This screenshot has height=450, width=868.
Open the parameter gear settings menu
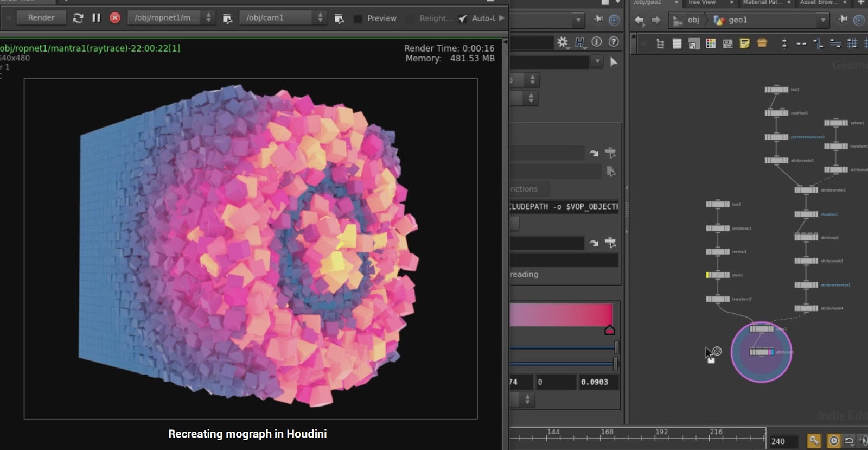[x=563, y=42]
